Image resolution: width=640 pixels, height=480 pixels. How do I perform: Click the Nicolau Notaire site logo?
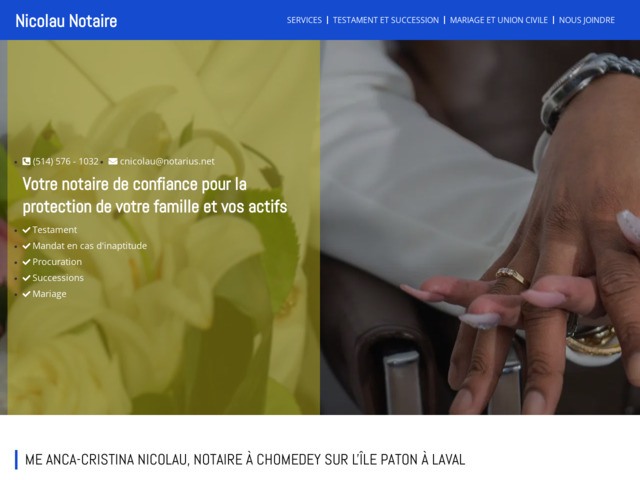click(x=66, y=21)
